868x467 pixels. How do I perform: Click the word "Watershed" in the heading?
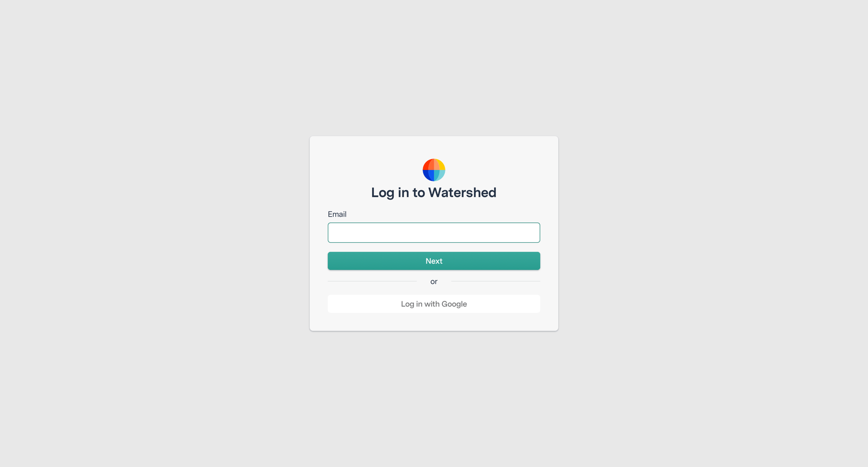tap(462, 193)
